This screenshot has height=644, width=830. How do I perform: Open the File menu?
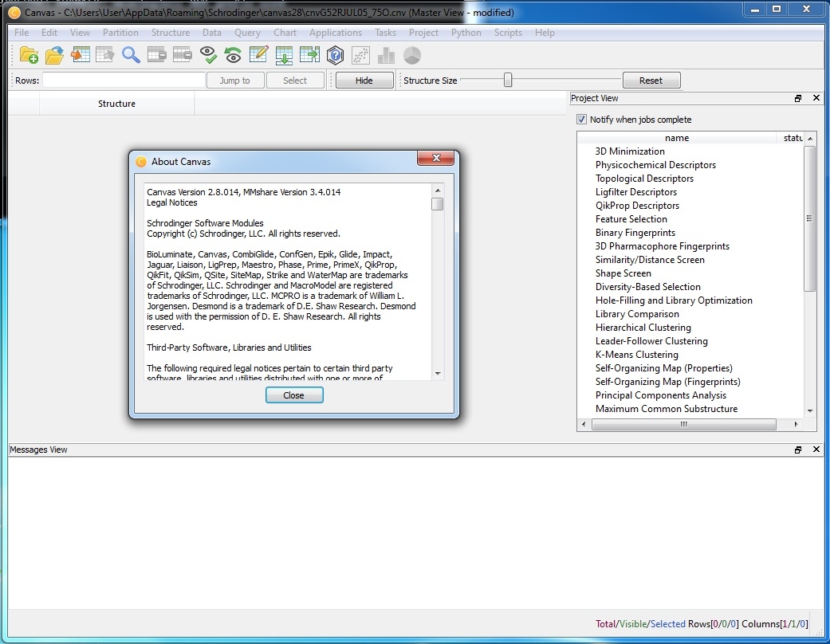coord(22,32)
